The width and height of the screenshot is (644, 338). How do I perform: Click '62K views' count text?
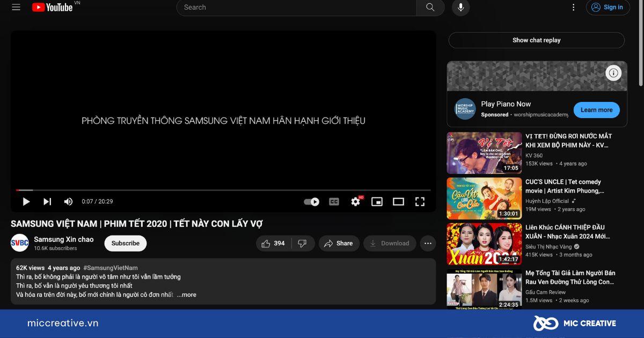click(30, 268)
